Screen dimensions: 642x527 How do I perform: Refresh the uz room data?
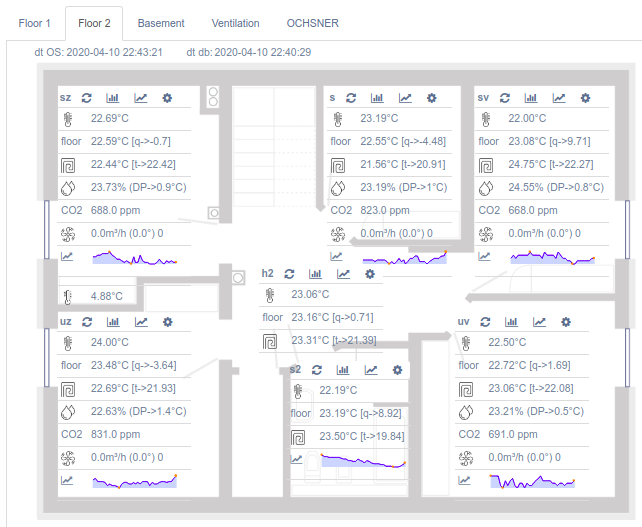pyautogui.click(x=86, y=322)
